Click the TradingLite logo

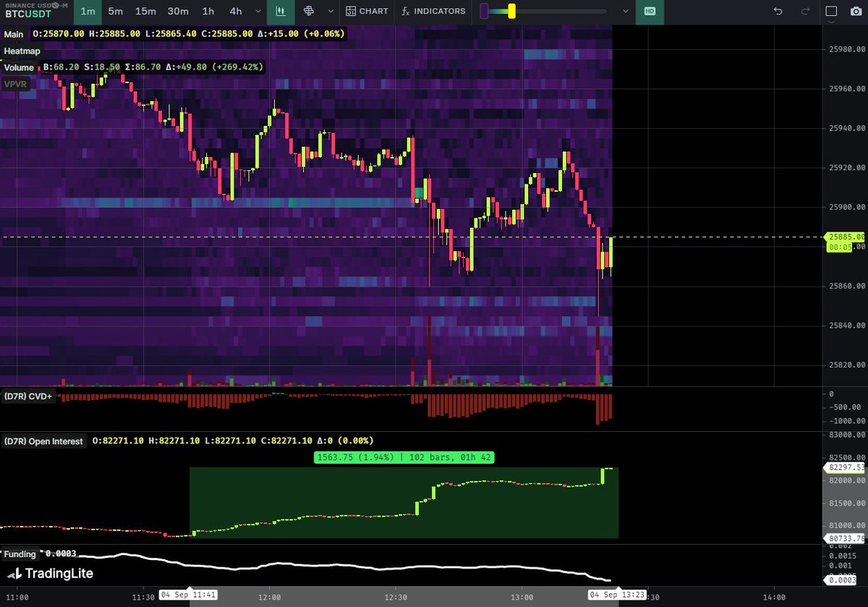[50, 574]
